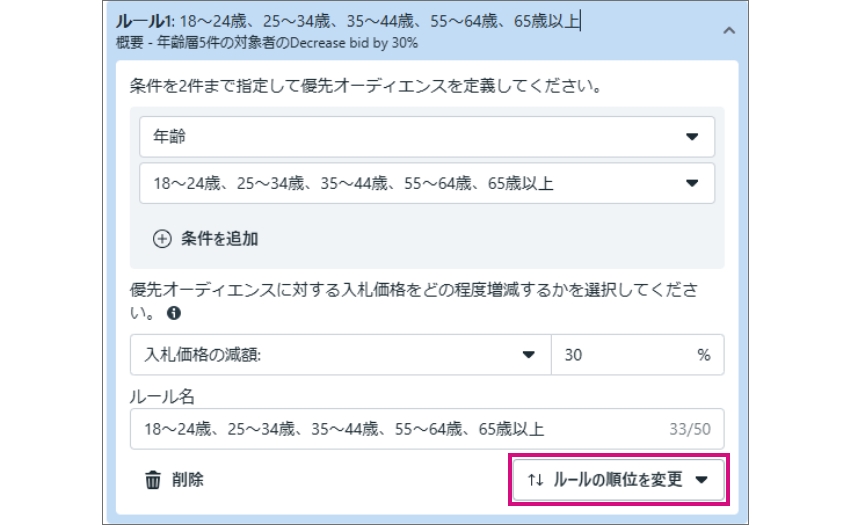Click the 条件を追加 button label
The width and height of the screenshot is (850, 525).
tap(220, 239)
